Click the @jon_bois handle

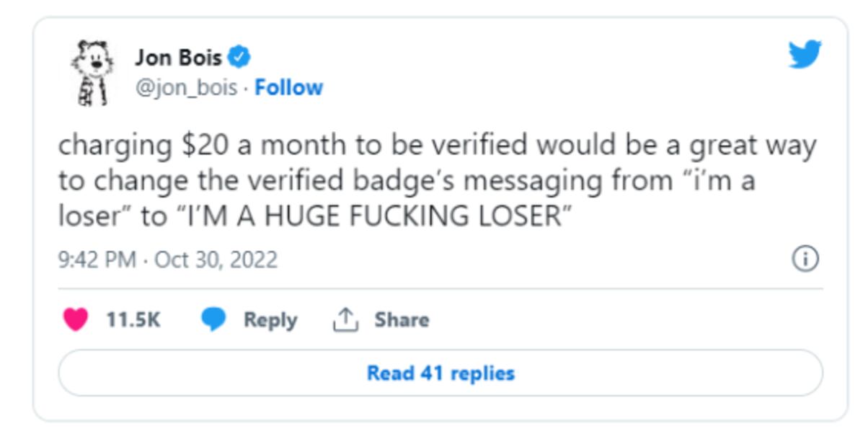pyautogui.click(x=187, y=86)
